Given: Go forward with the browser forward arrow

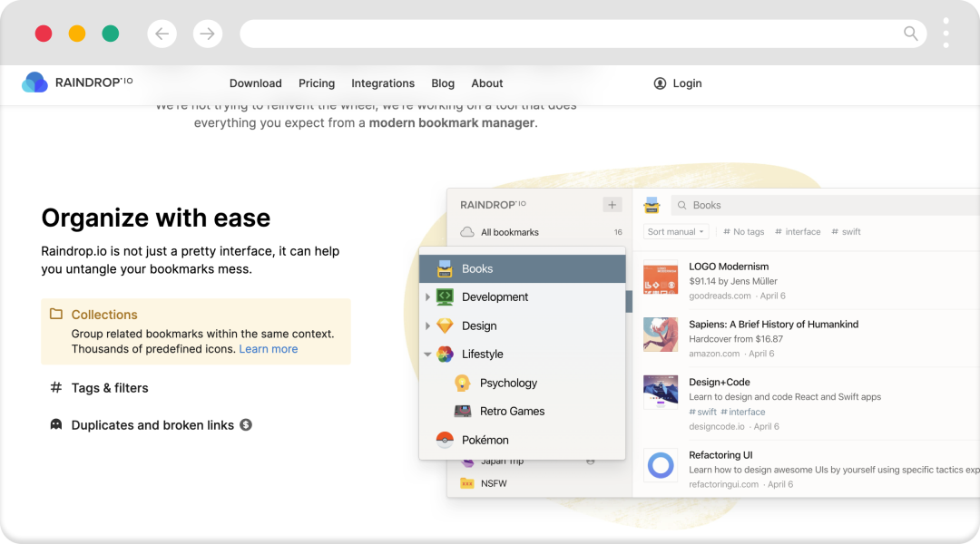Looking at the screenshot, I should pyautogui.click(x=208, y=34).
